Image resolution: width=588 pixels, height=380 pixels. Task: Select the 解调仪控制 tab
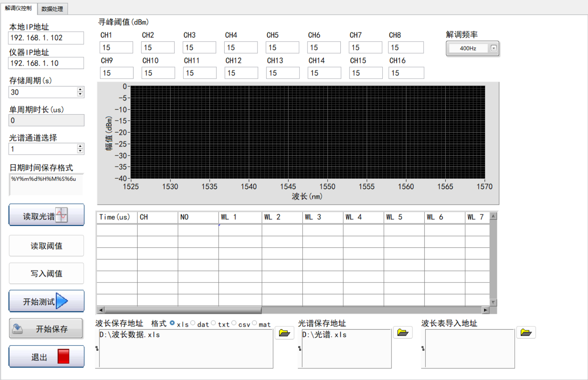18,8
